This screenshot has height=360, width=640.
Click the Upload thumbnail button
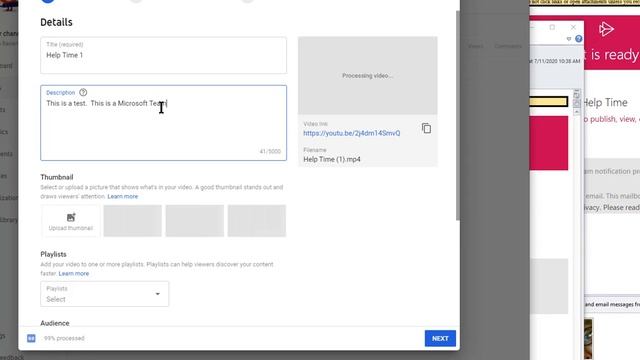point(71,221)
